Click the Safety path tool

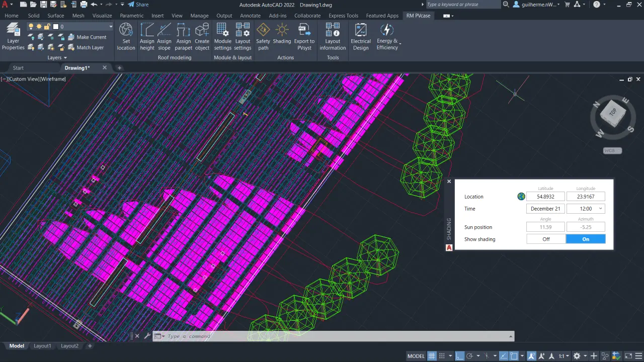point(263,36)
